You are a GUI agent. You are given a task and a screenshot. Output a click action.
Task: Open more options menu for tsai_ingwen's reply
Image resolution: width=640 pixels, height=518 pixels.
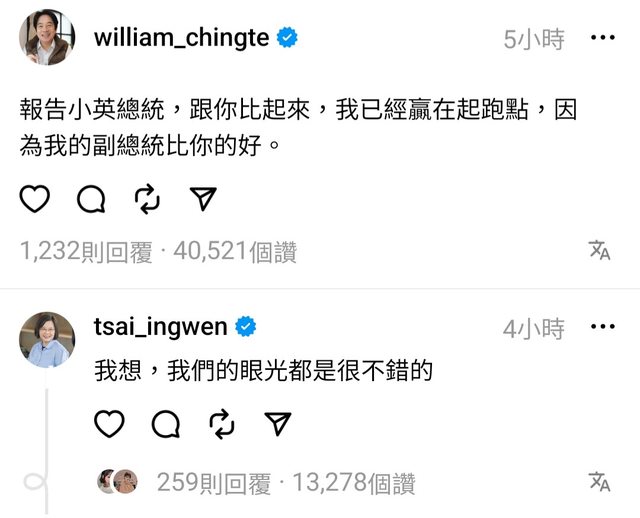point(603,327)
